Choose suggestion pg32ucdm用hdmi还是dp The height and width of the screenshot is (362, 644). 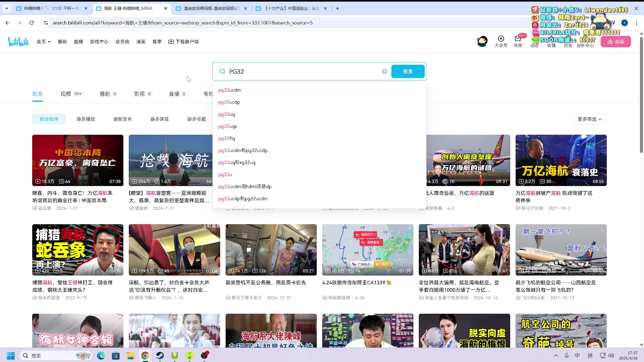coord(319,187)
